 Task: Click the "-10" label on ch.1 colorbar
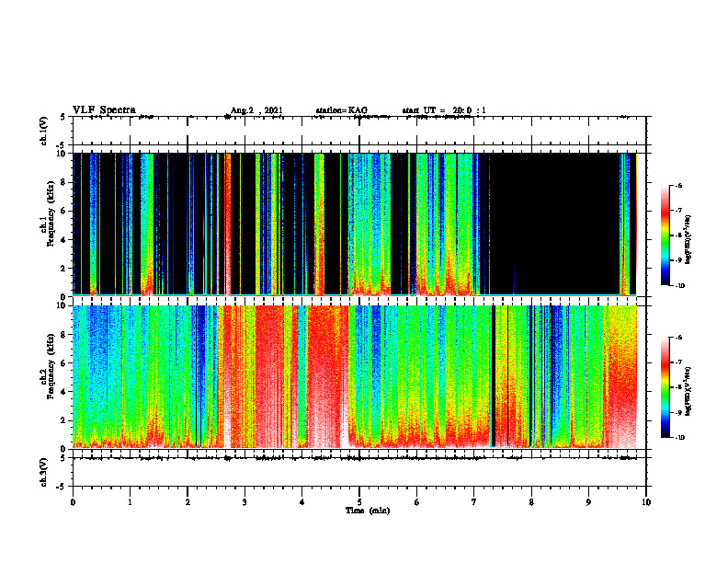(x=679, y=285)
